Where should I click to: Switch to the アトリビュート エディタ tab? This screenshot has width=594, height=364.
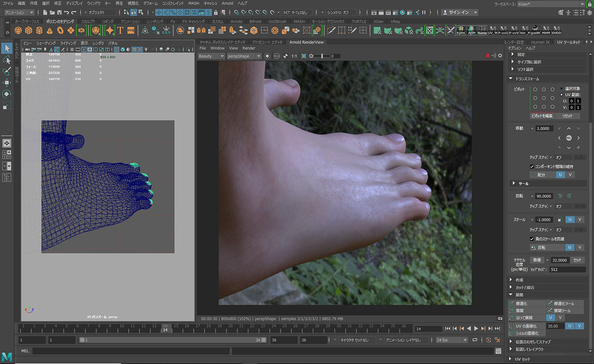click(x=267, y=43)
